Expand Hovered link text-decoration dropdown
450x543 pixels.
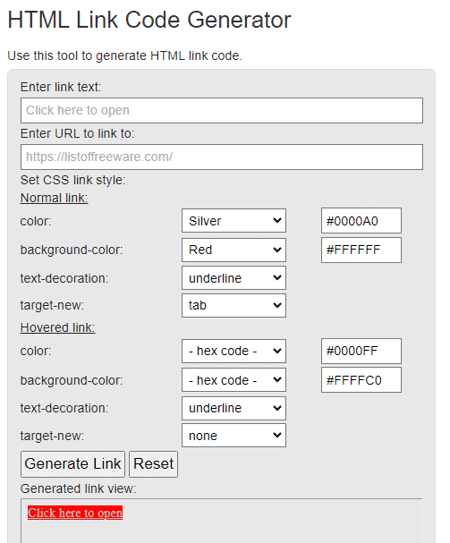click(x=233, y=408)
